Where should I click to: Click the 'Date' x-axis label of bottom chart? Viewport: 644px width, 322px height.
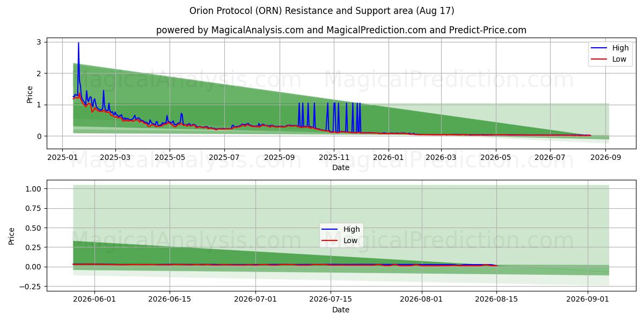(x=341, y=310)
